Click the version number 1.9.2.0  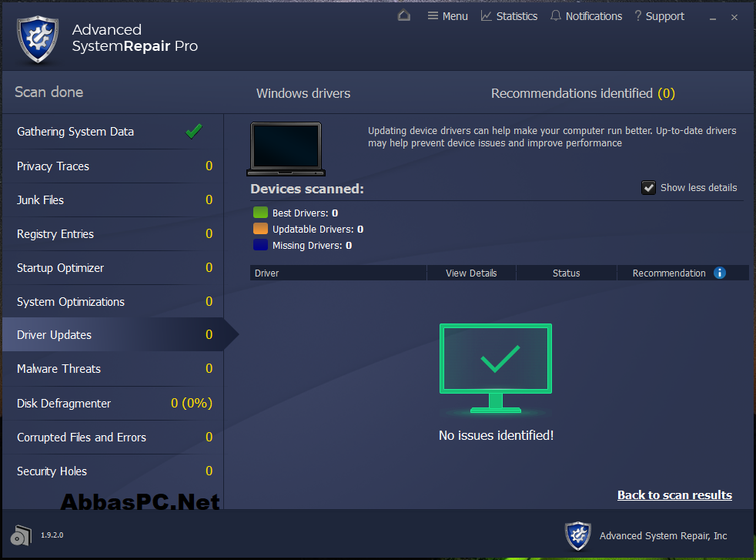(52, 535)
